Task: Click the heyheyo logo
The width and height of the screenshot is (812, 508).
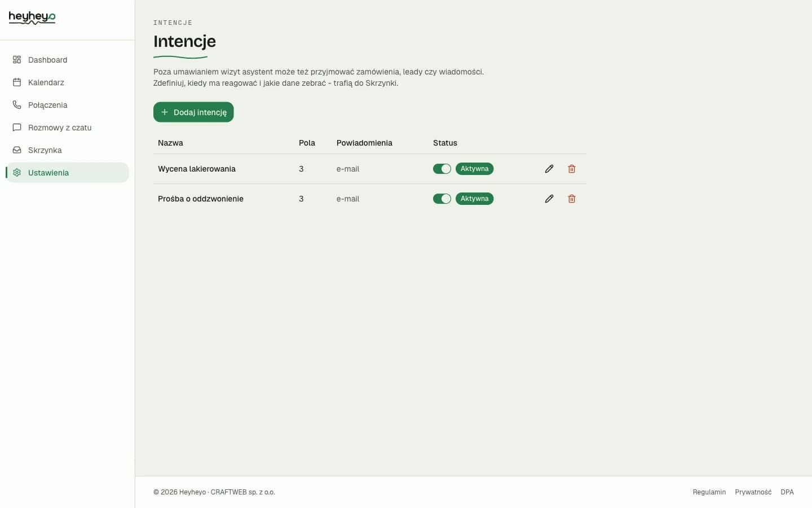Action: point(32,18)
